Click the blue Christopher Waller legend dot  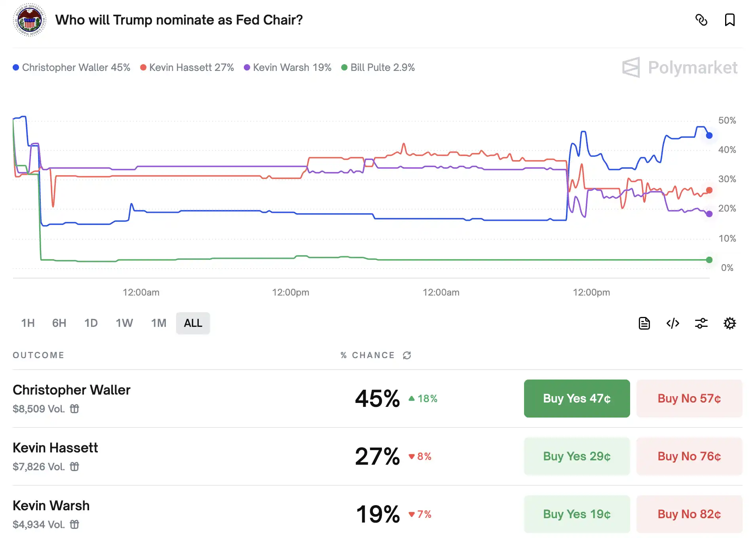tap(16, 67)
